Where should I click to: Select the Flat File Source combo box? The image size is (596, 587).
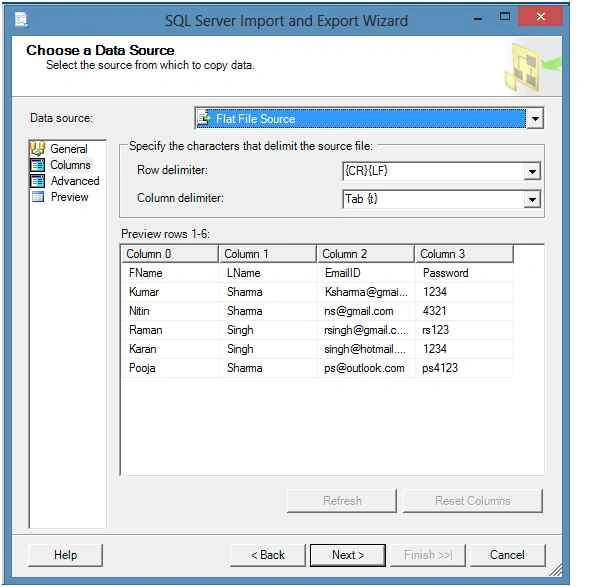[x=369, y=119]
